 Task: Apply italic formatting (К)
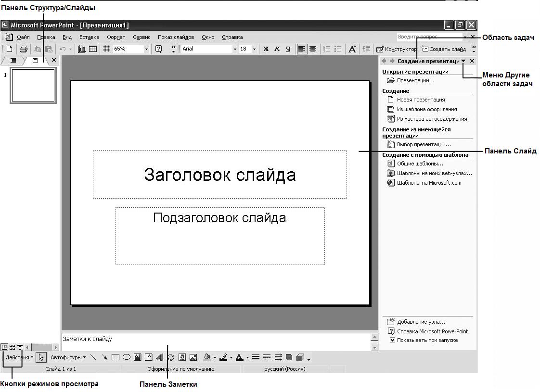(x=277, y=49)
